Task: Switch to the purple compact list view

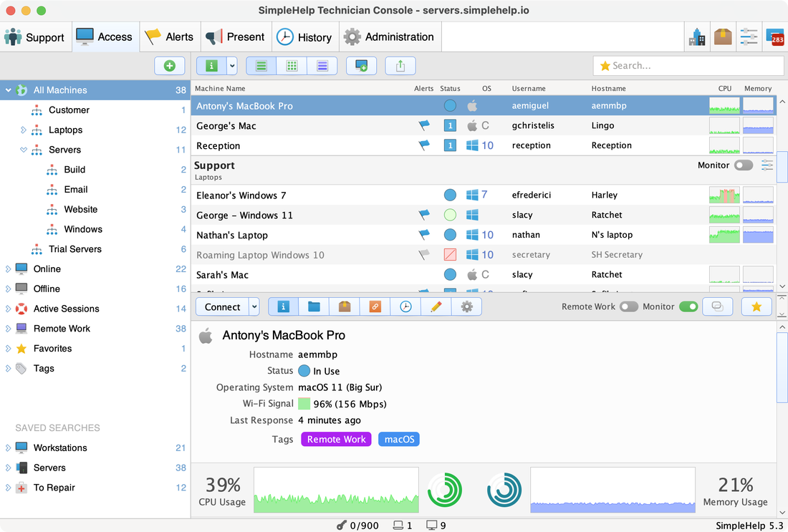Action: coord(322,66)
